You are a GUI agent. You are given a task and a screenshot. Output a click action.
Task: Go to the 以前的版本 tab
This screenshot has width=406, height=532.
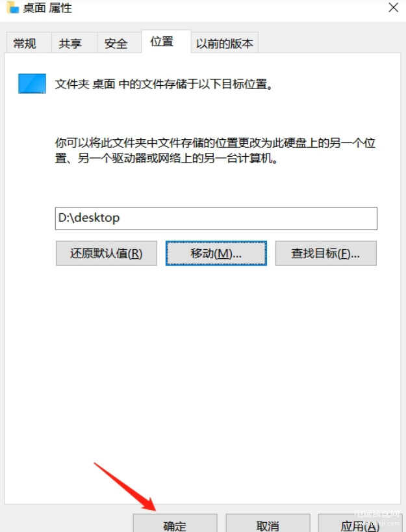pyautogui.click(x=224, y=43)
